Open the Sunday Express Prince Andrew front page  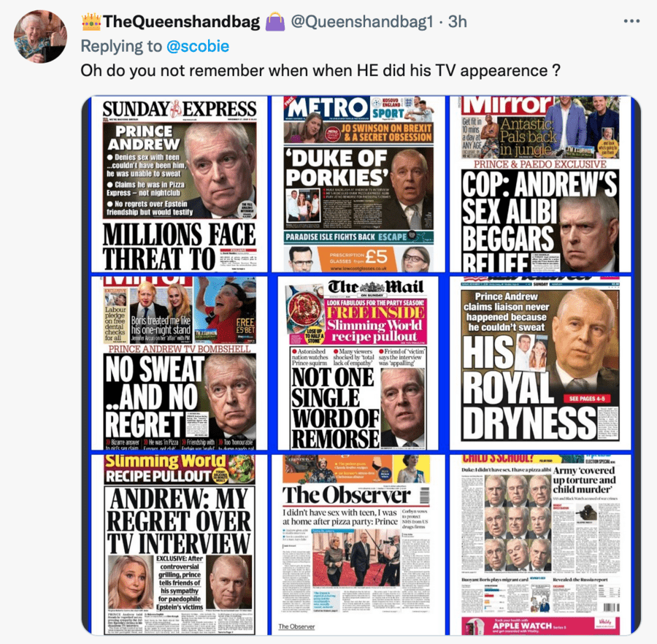pos(180,185)
